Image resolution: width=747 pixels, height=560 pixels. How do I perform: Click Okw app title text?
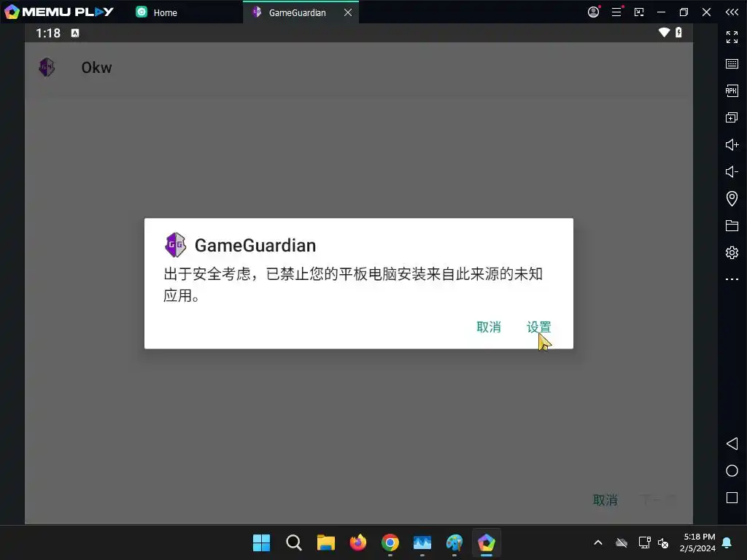pyautogui.click(x=96, y=68)
